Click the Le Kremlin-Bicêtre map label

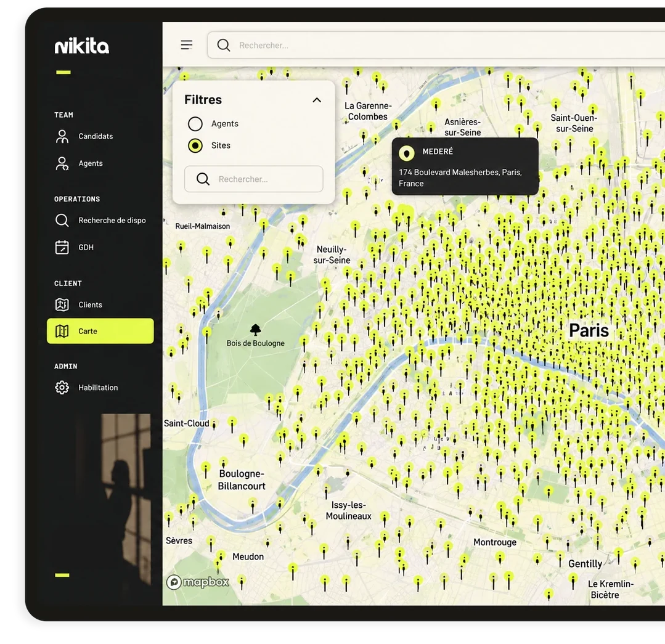[x=610, y=589]
